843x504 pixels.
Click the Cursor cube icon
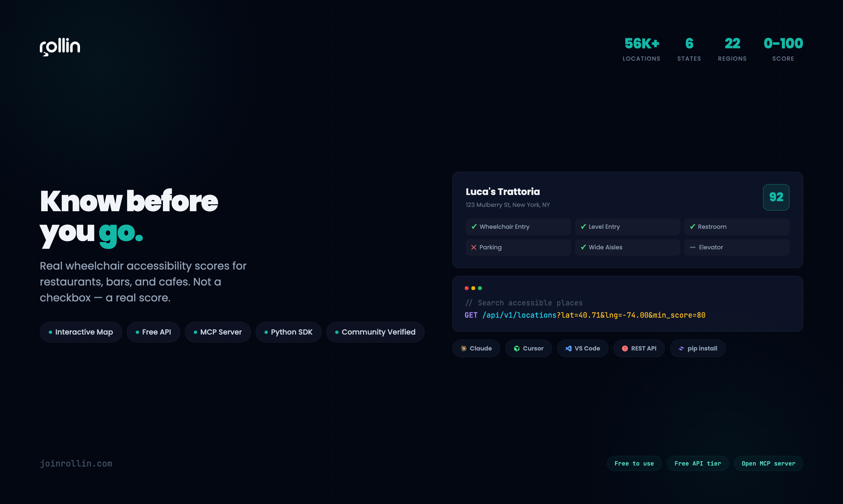click(516, 348)
